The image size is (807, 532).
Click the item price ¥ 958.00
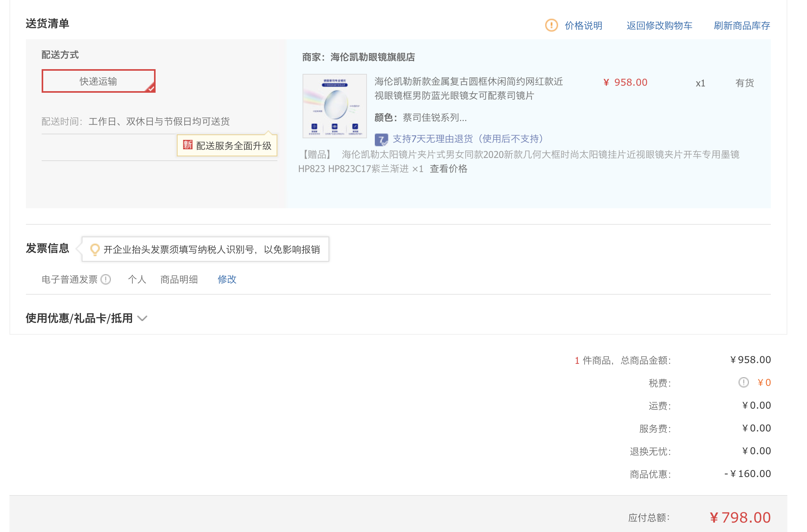(625, 83)
